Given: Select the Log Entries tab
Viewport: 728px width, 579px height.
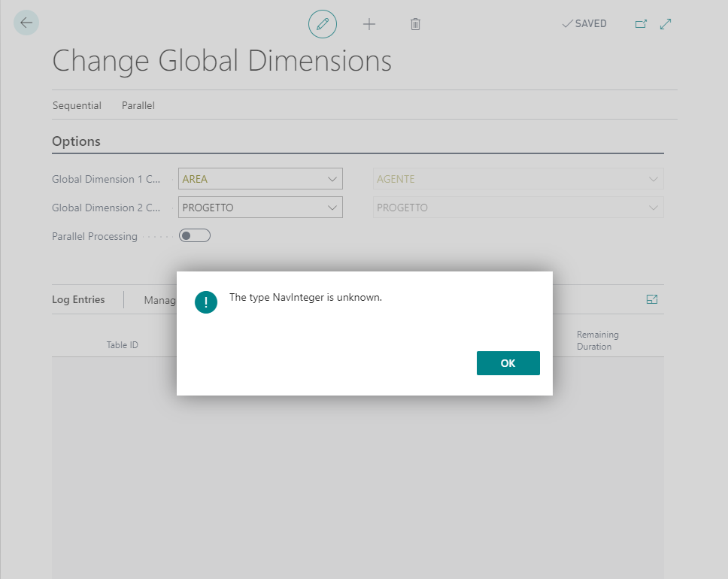Looking at the screenshot, I should coord(77,299).
